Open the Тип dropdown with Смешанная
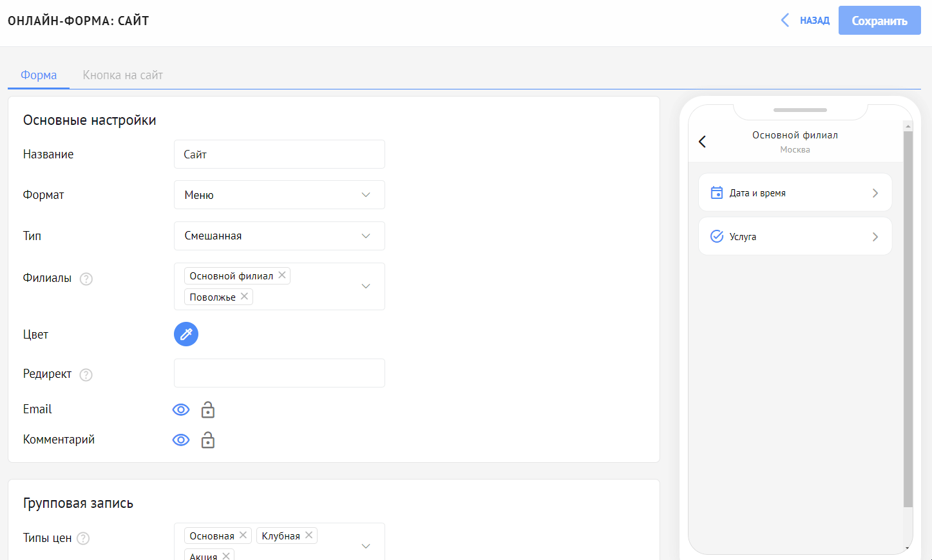This screenshot has height=560, width=932. point(279,236)
